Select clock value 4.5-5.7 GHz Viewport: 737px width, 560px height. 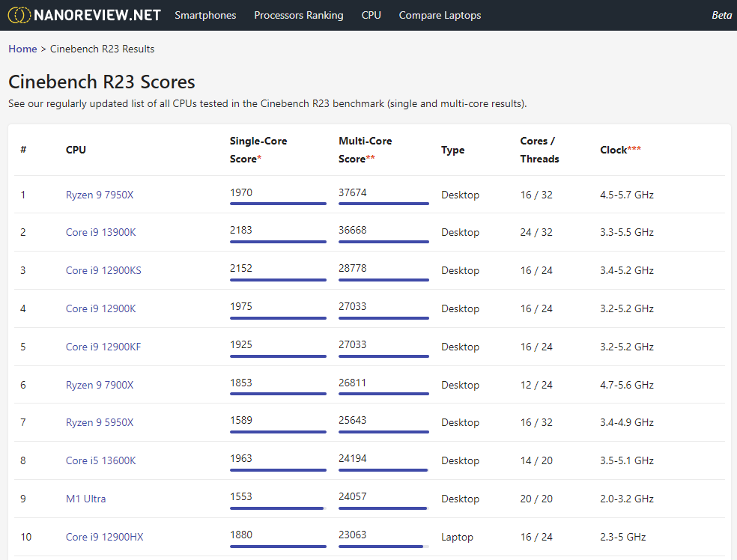tap(627, 195)
